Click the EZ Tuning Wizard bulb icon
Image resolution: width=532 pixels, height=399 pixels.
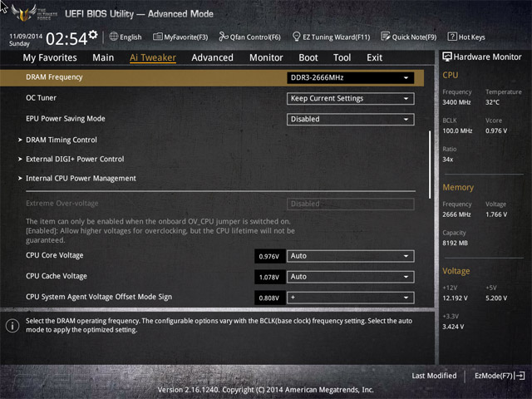[x=296, y=37]
